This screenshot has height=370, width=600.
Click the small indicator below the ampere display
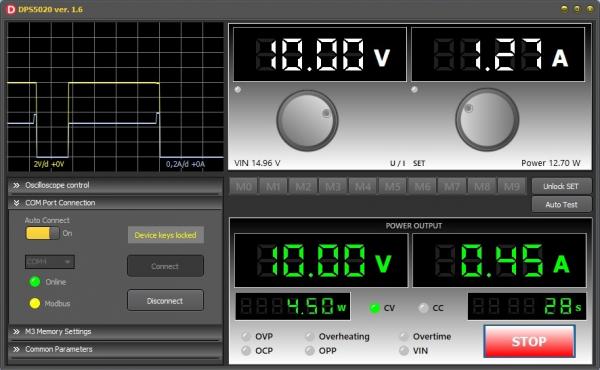pos(414,90)
